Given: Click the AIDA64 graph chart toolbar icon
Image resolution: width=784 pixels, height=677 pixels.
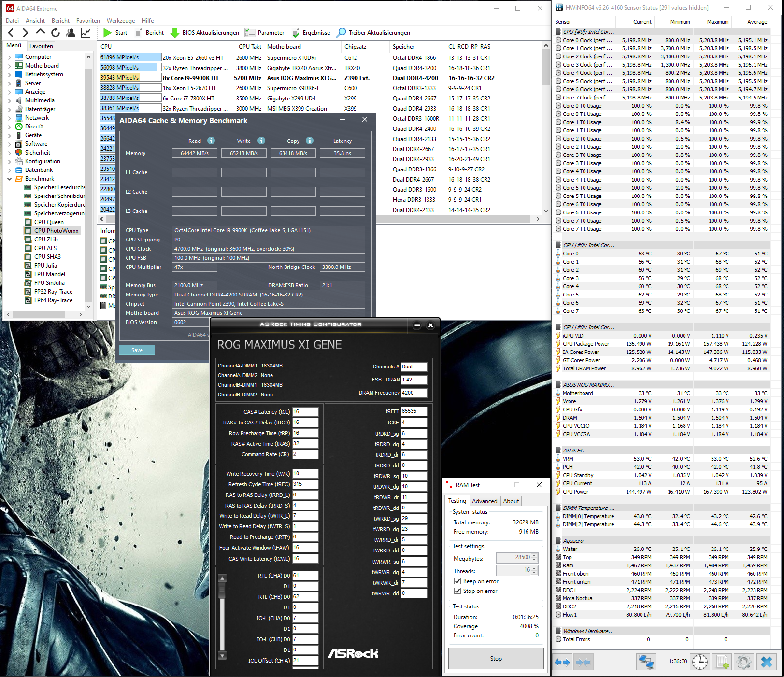Looking at the screenshot, I should click(86, 33).
